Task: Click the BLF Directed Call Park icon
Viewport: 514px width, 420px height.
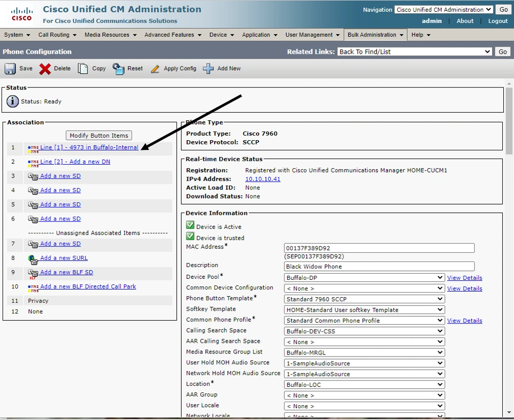Action: 33,288
